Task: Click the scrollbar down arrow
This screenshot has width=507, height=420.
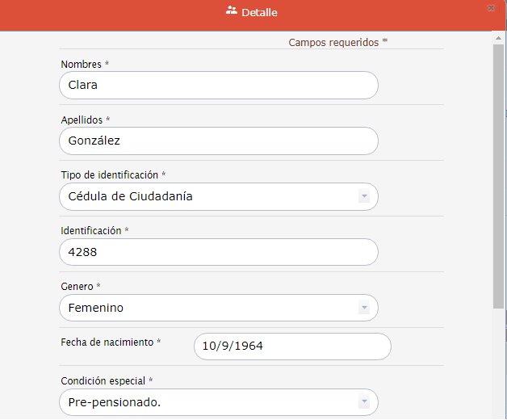Action: click(x=499, y=414)
